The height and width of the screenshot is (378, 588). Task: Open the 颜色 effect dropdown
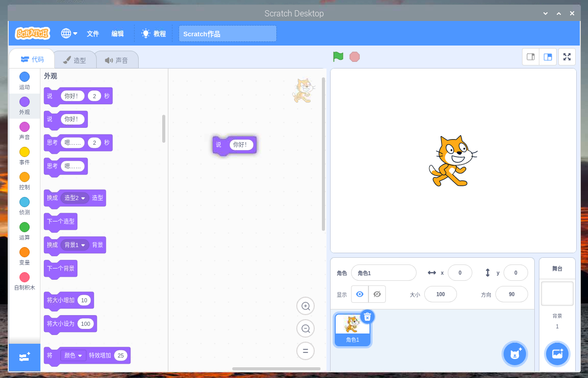(x=74, y=355)
